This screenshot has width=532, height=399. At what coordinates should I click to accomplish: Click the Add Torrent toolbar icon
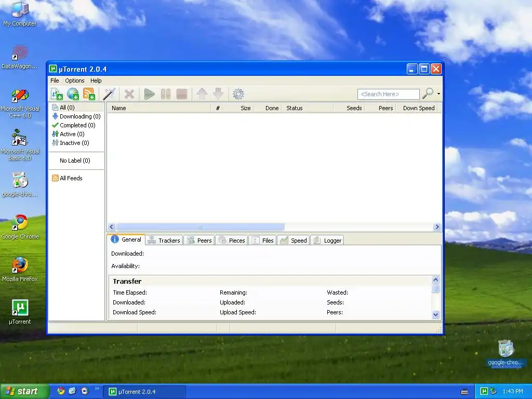click(x=57, y=94)
